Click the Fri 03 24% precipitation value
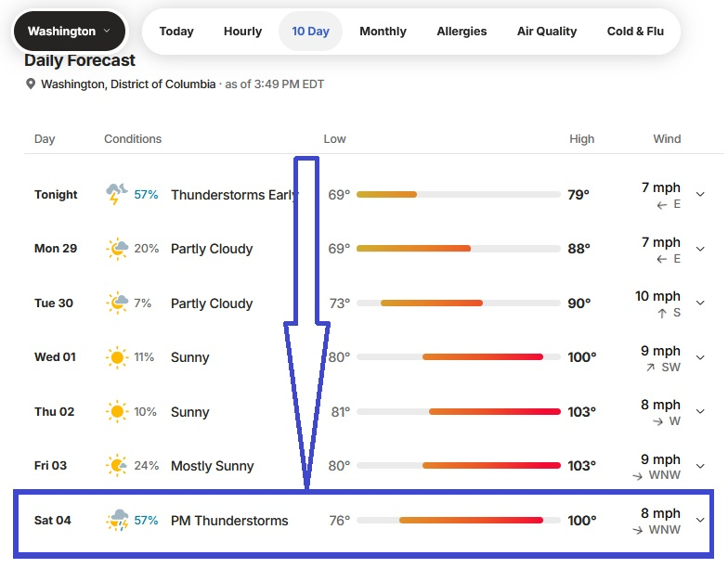This screenshot has height=568, width=728. click(147, 466)
